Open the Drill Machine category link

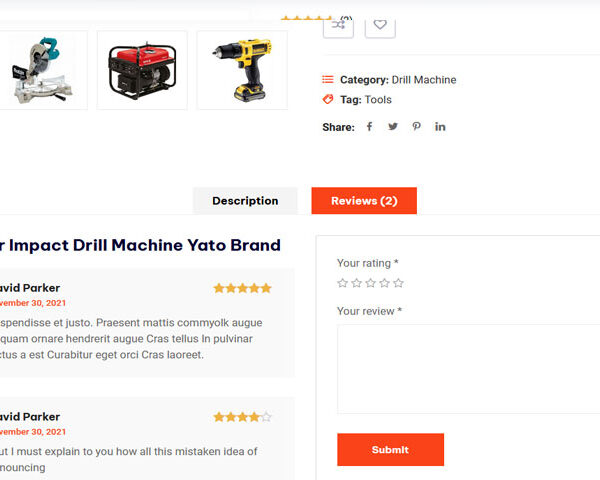tap(424, 80)
